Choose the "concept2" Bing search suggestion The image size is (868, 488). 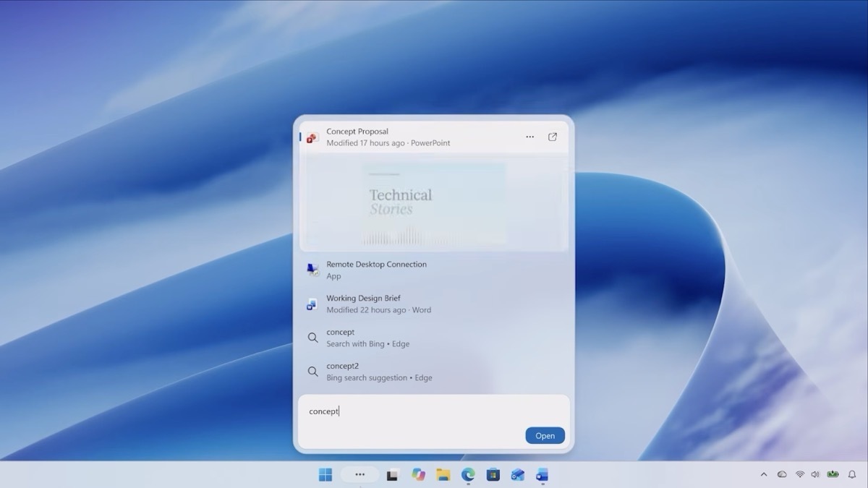(433, 372)
